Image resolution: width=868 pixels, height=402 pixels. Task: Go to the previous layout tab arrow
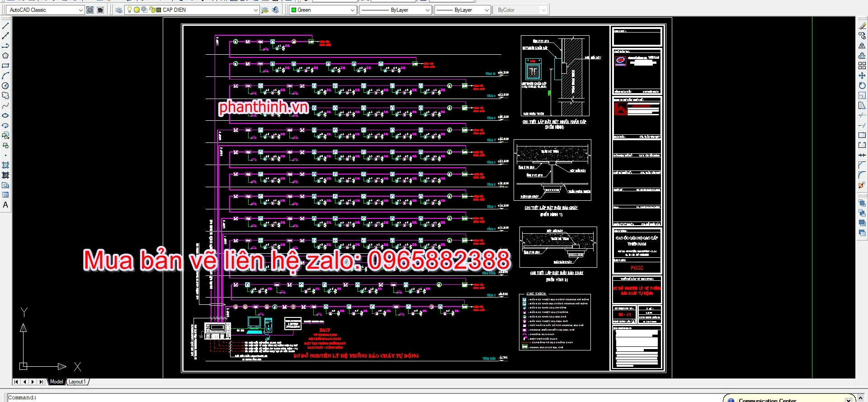pyautogui.click(x=24, y=382)
